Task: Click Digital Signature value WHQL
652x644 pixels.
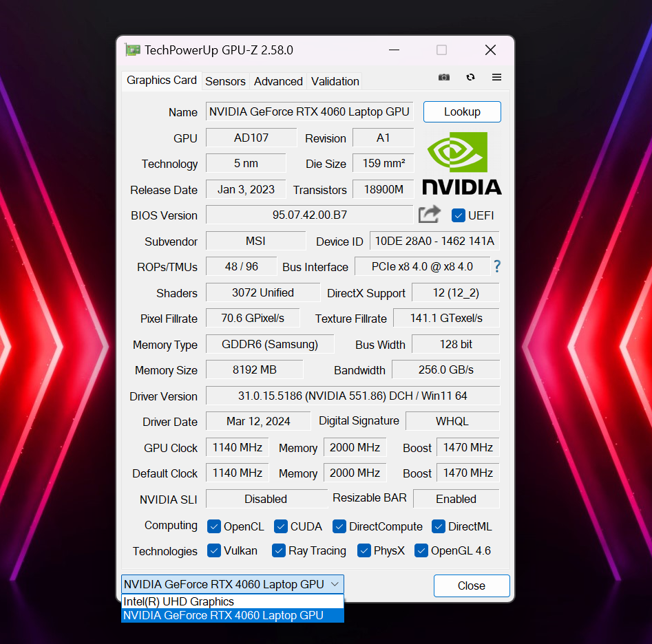Action: (452, 421)
